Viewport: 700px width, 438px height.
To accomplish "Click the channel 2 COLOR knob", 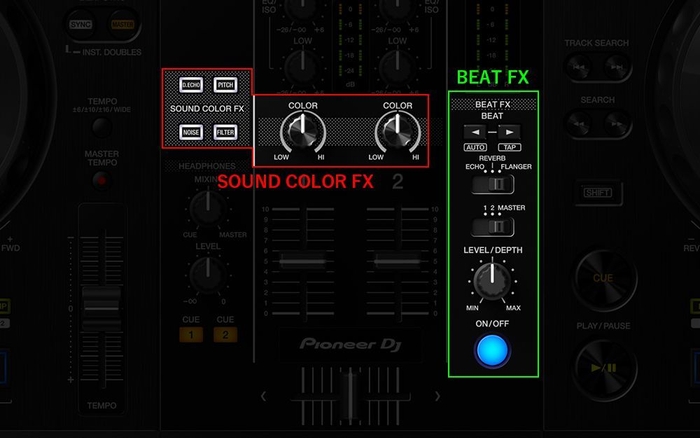I will [x=397, y=131].
